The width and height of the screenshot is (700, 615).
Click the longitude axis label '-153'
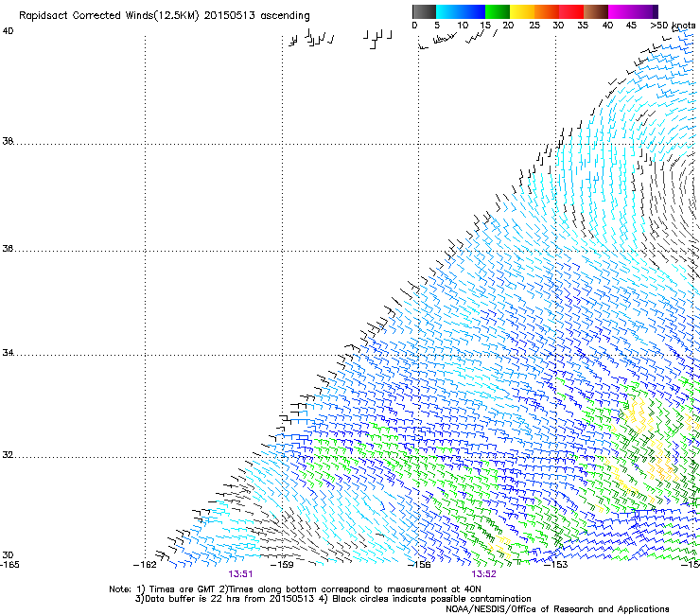pos(556,565)
